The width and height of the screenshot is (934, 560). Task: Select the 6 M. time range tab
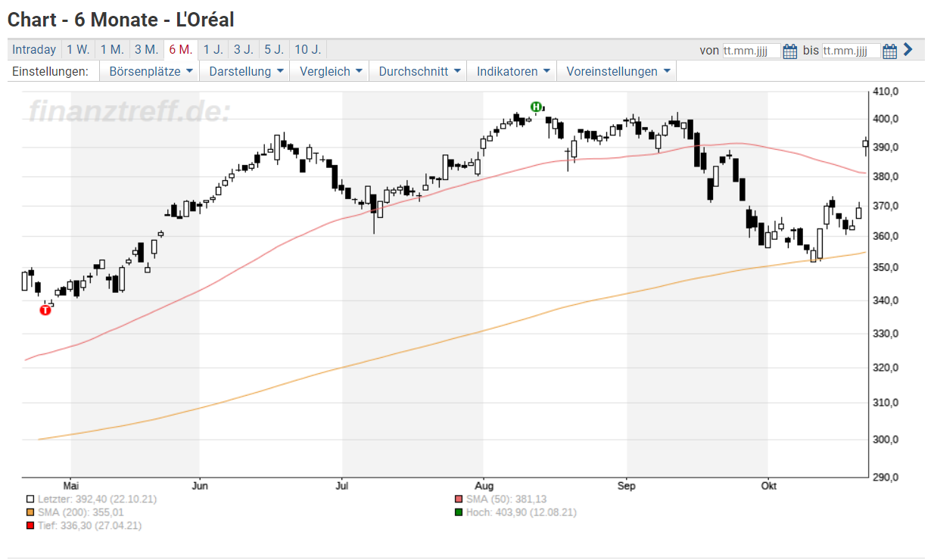pos(181,50)
